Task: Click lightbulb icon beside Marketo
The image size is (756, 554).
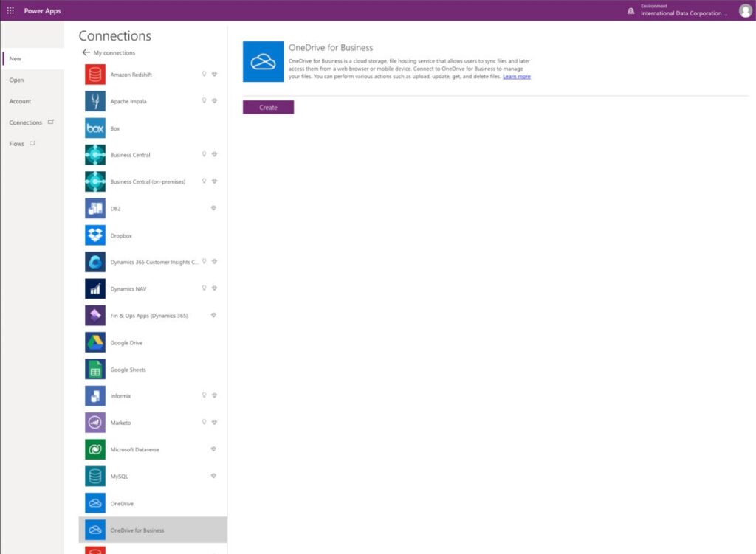Action: (x=204, y=422)
